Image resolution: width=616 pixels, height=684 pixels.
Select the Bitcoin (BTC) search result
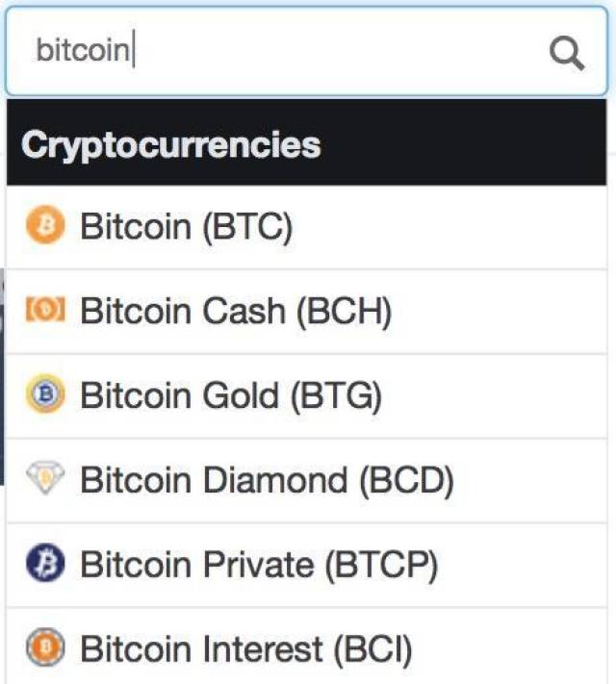(x=186, y=227)
